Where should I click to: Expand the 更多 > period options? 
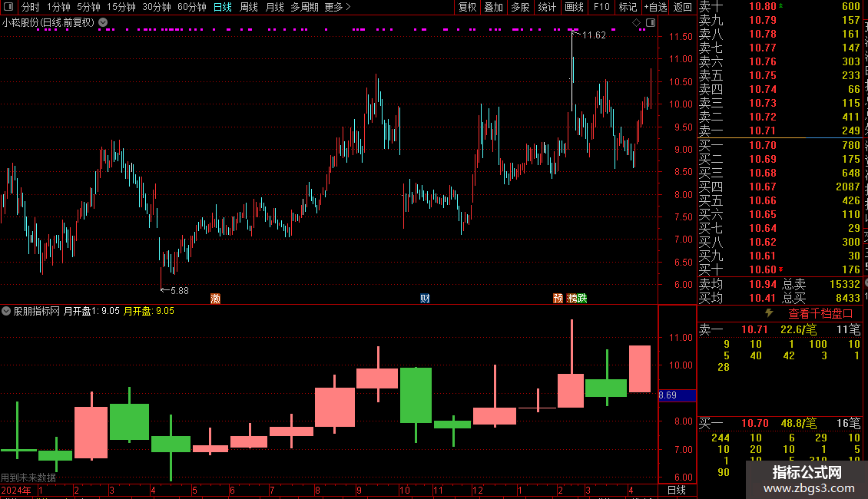pyautogui.click(x=338, y=7)
